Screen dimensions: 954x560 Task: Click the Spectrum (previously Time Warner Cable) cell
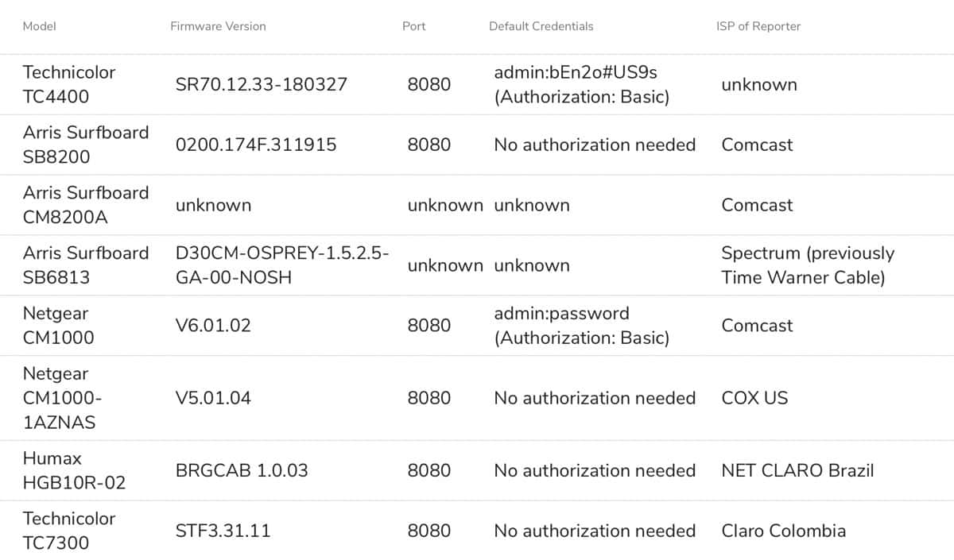[x=808, y=265]
